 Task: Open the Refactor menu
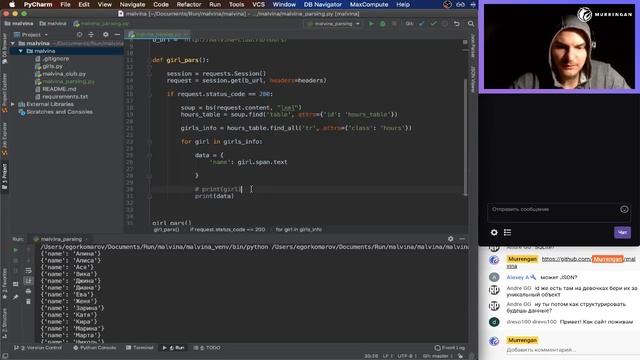tap(189, 4)
